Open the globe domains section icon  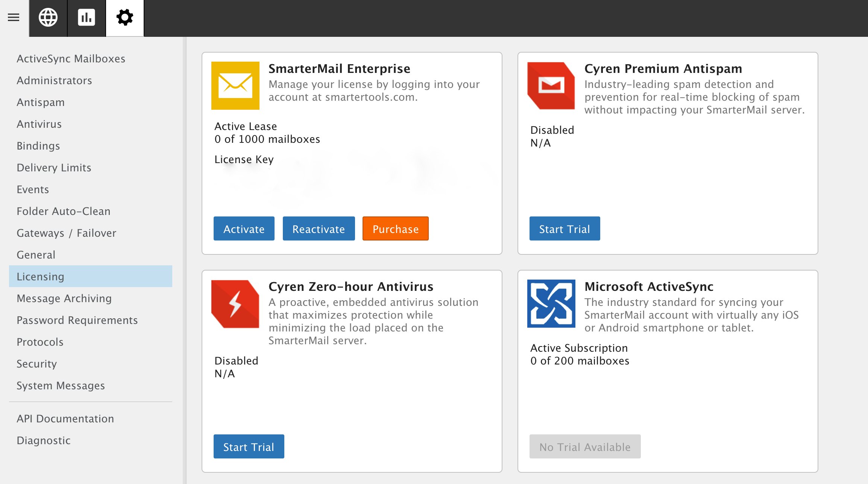(x=48, y=17)
